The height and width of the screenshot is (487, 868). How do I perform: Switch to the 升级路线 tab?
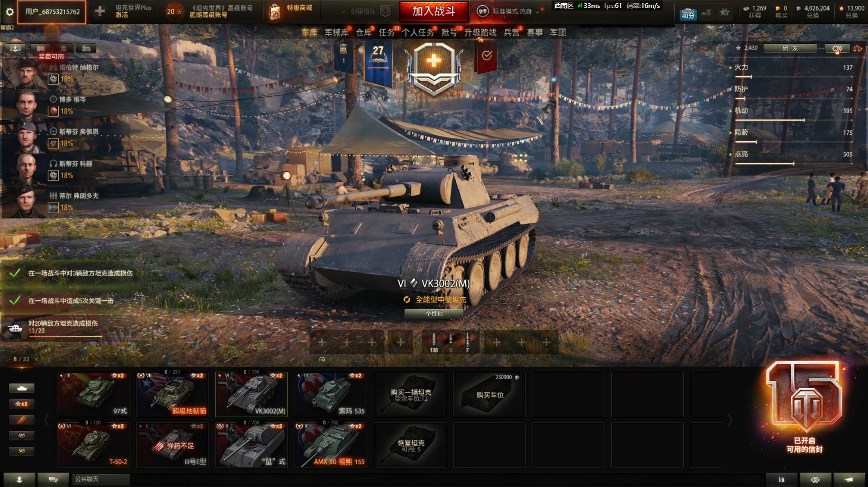tap(480, 32)
